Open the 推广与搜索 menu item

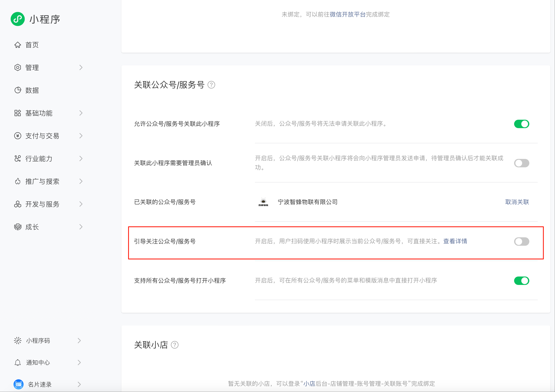point(42,181)
